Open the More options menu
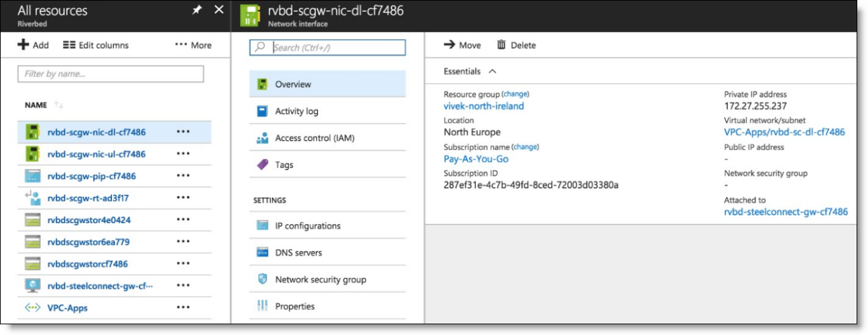868x335 pixels. click(193, 45)
